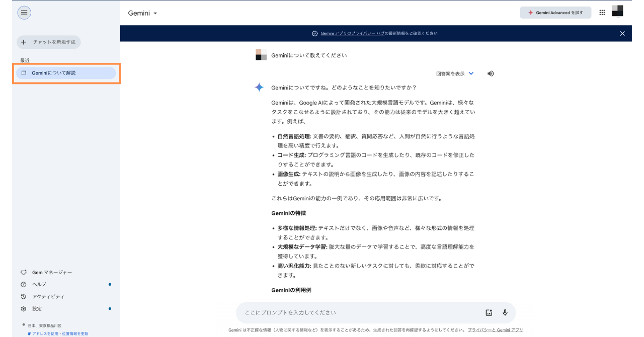This screenshot has height=337, width=644.
Task: Open Gem マネージャー in sidebar
Action: pyautogui.click(x=52, y=272)
